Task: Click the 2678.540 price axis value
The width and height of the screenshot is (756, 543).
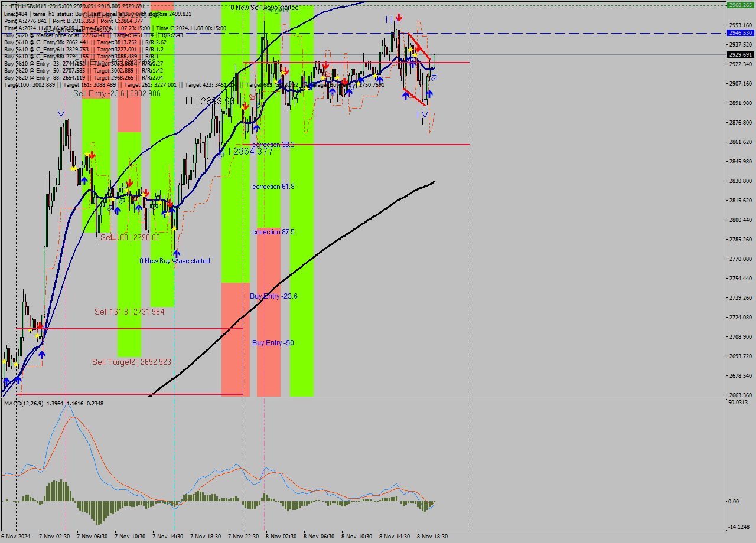Action: tap(740, 375)
